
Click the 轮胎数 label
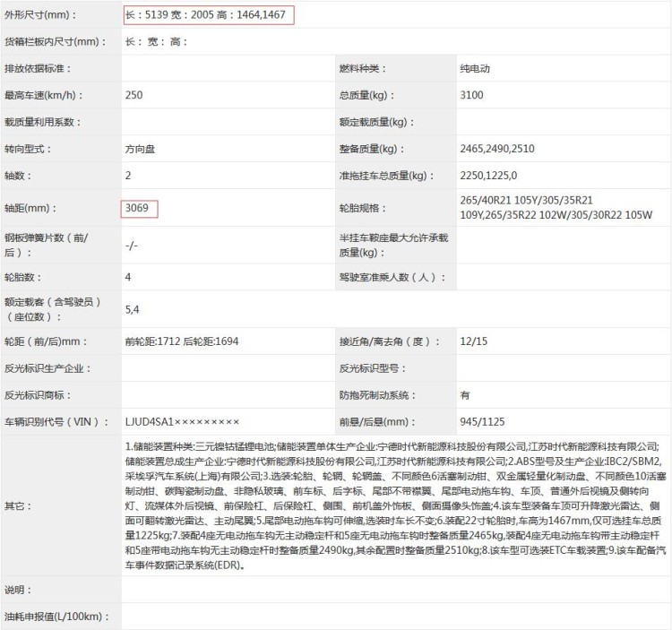[22, 277]
